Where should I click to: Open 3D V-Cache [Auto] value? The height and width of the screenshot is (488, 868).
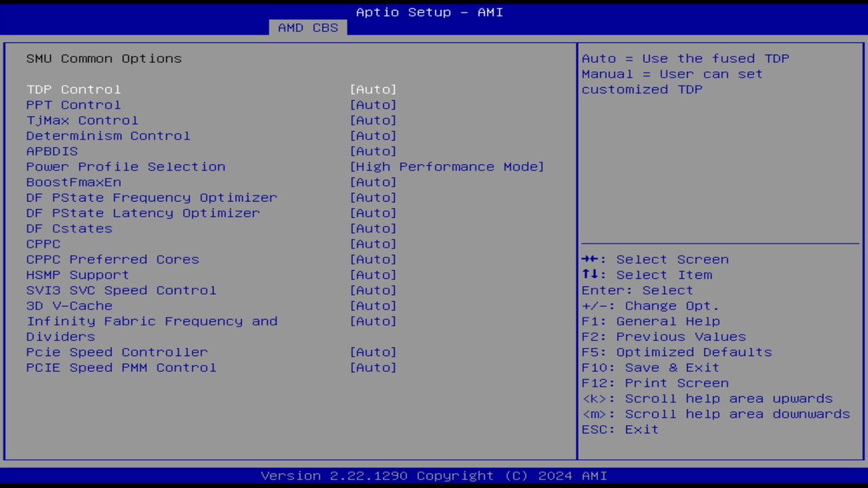click(x=373, y=306)
